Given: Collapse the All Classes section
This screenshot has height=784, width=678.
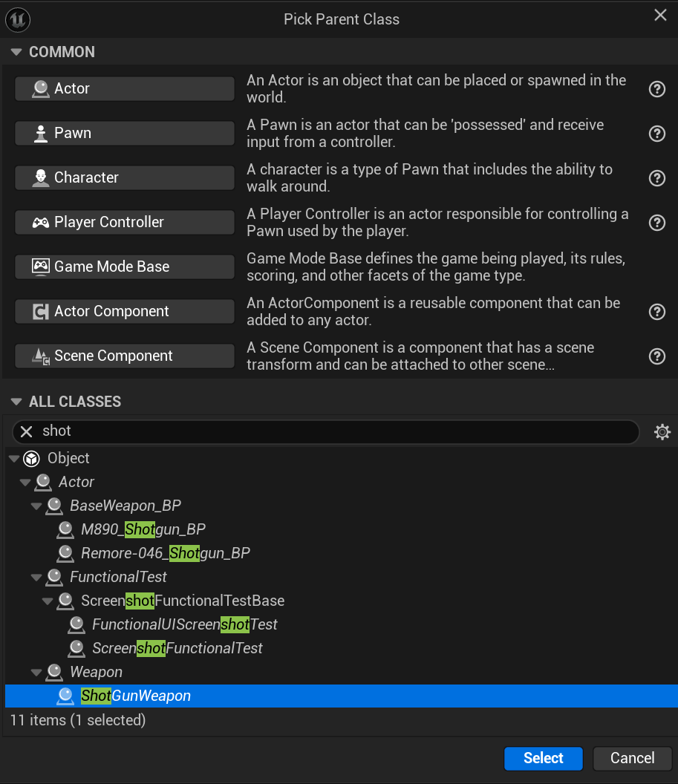Looking at the screenshot, I should pyautogui.click(x=16, y=402).
